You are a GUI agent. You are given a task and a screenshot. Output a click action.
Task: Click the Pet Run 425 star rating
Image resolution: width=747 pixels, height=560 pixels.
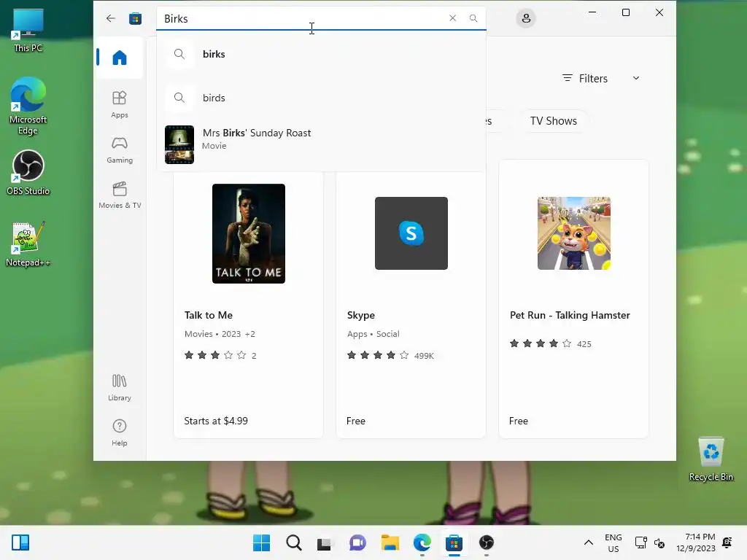[550, 343]
